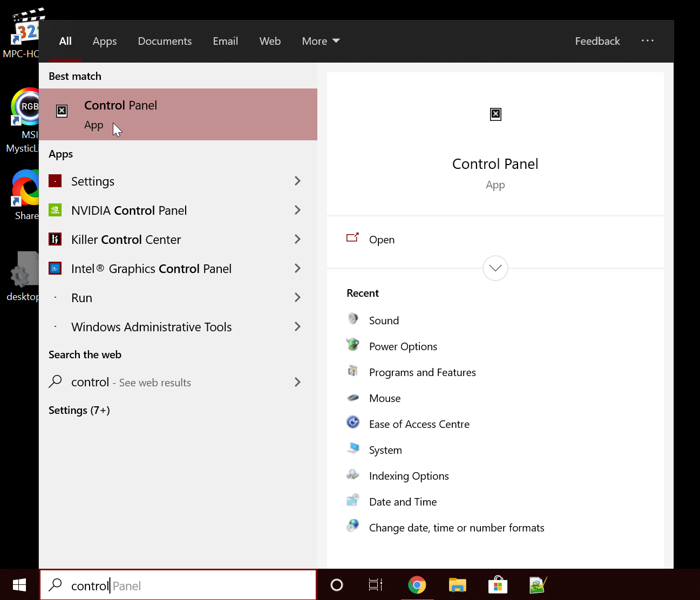Select the All search tab
The width and height of the screenshot is (700, 600).
click(65, 41)
